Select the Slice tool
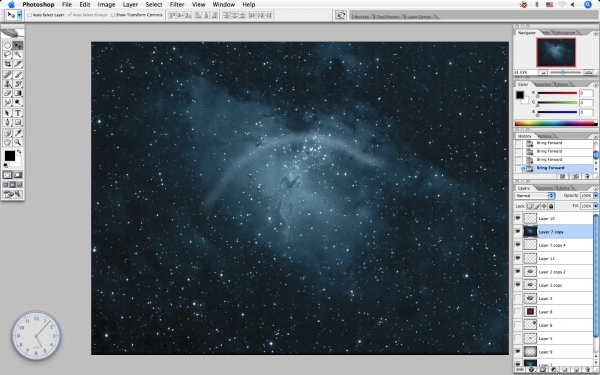Image resolution: width=600 pixels, height=375 pixels. click(x=18, y=64)
